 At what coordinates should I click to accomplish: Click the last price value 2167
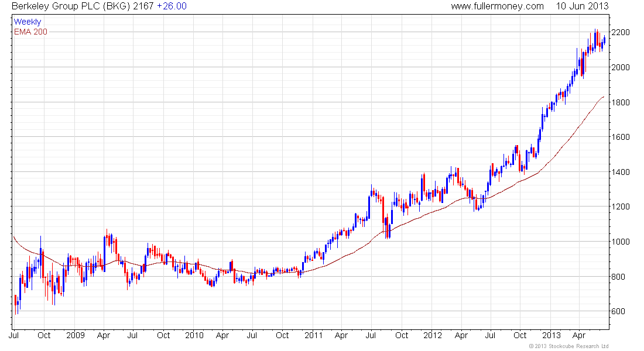[x=143, y=6]
